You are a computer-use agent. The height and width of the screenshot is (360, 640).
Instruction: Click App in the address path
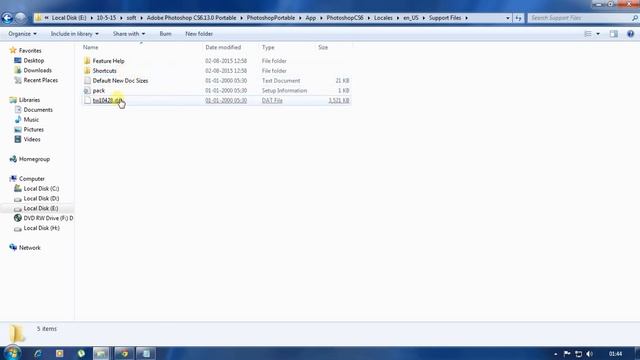point(311,18)
